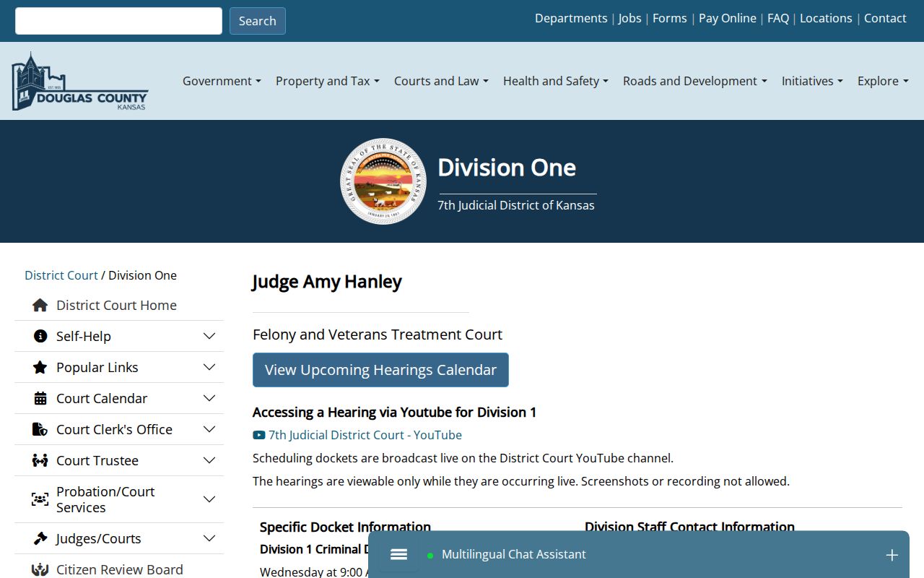The width and height of the screenshot is (924, 578).
Task: Click the house icon beside District Court Home
Action: [40, 306]
